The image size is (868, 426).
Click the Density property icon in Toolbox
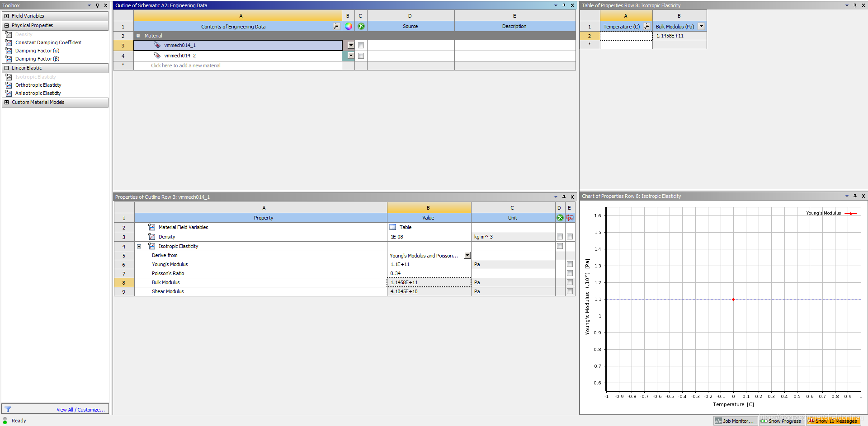[8, 34]
